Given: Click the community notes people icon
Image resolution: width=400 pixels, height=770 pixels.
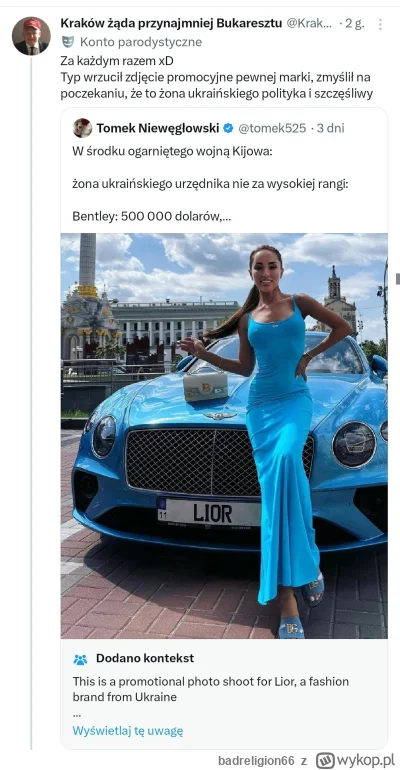Looking at the screenshot, I should tap(80, 659).
